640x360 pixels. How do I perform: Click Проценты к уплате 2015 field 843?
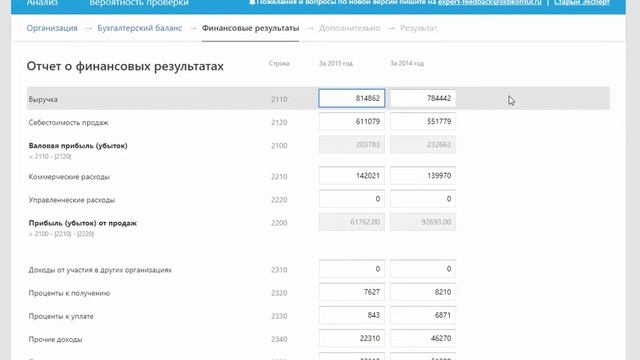pyautogui.click(x=352, y=316)
